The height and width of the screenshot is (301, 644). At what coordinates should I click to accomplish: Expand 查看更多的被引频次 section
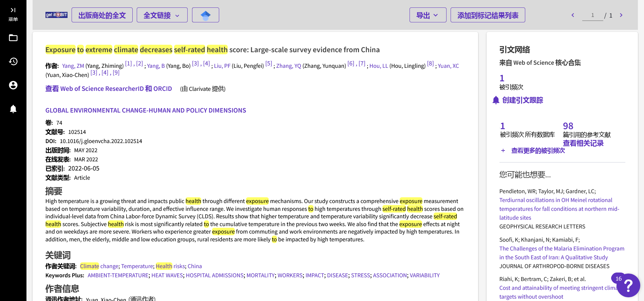(x=537, y=150)
